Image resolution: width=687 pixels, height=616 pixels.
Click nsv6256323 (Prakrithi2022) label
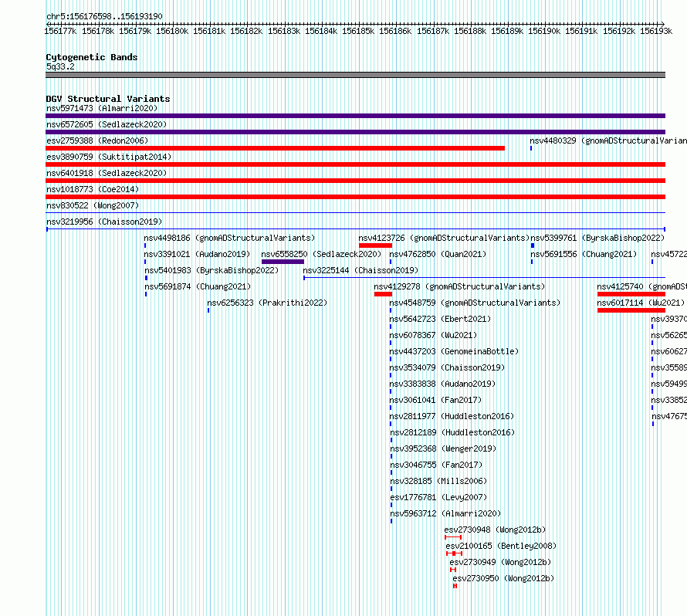[267, 303]
